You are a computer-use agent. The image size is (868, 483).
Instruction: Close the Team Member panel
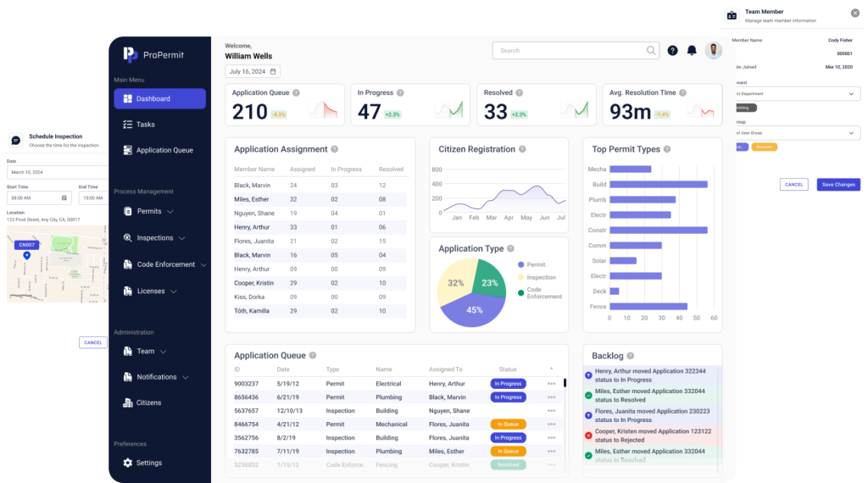(854, 13)
